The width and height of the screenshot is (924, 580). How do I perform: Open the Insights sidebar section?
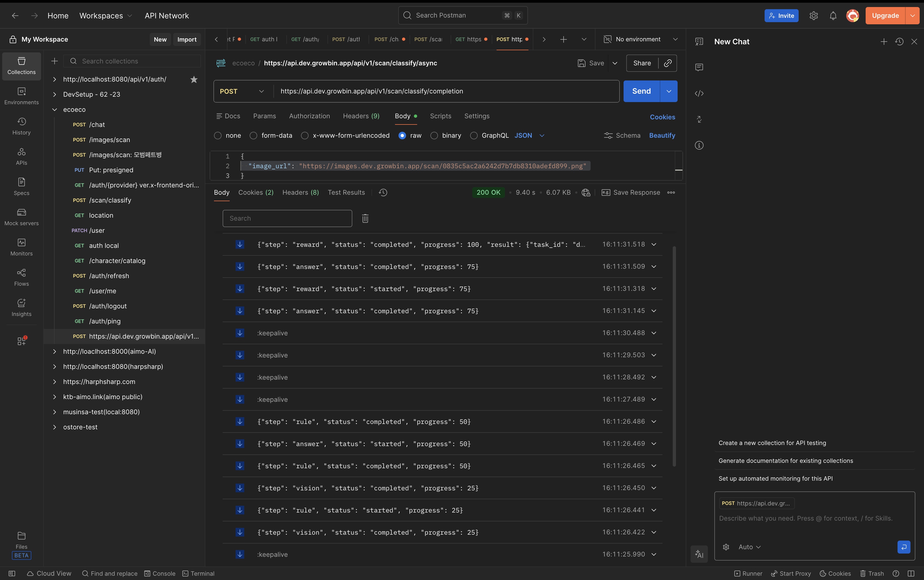(22, 308)
